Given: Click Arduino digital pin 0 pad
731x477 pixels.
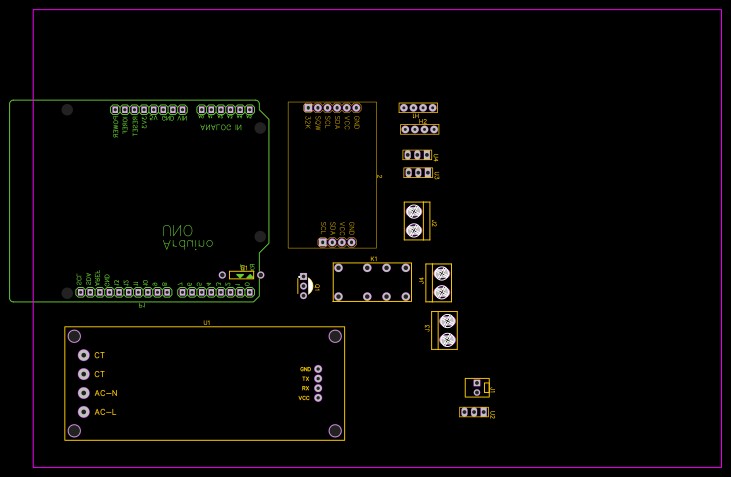Looking at the screenshot, I should pos(250,292).
